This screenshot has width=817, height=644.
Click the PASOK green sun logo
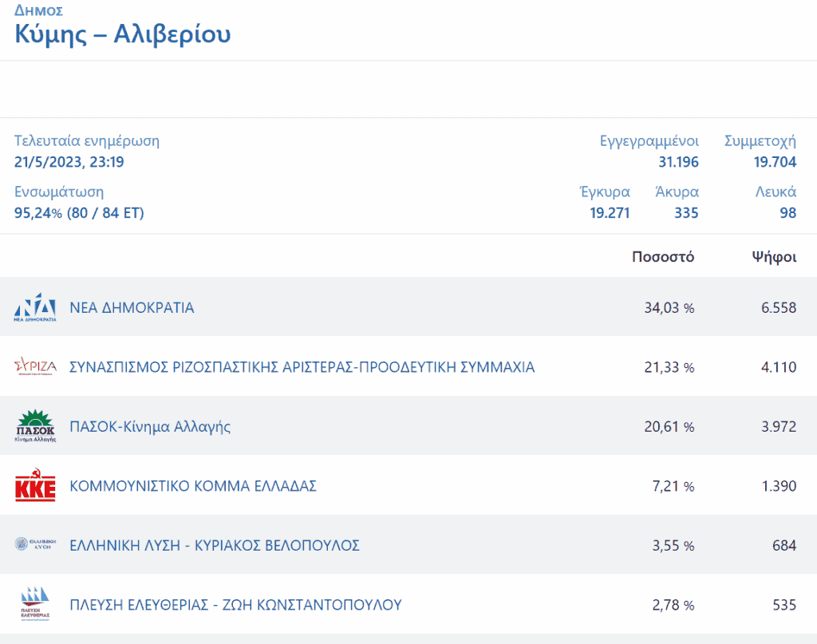pyautogui.click(x=35, y=426)
